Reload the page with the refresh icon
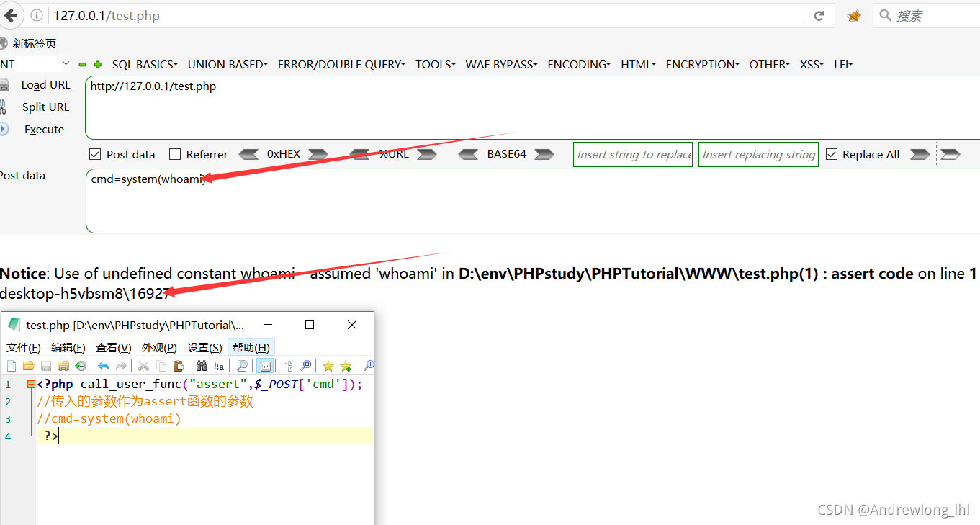Viewport: 980px width, 525px height. tap(819, 15)
